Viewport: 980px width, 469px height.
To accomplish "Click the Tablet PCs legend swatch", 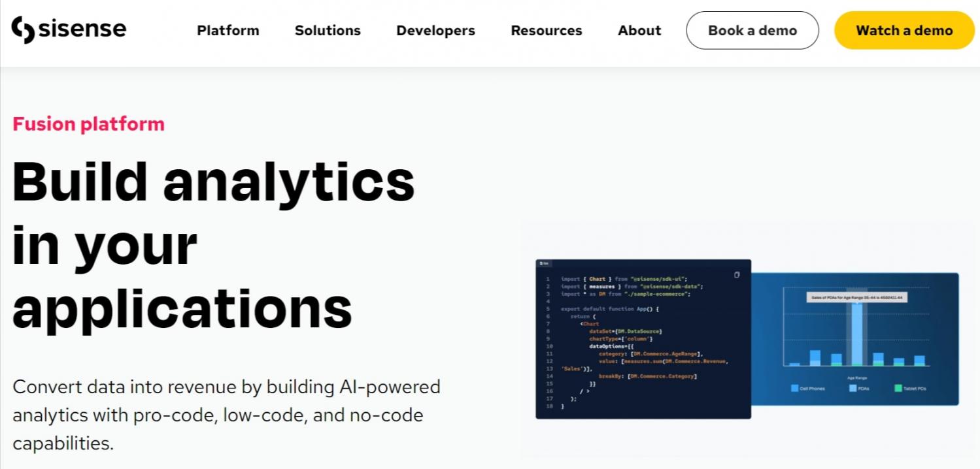I will tap(898, 388).
